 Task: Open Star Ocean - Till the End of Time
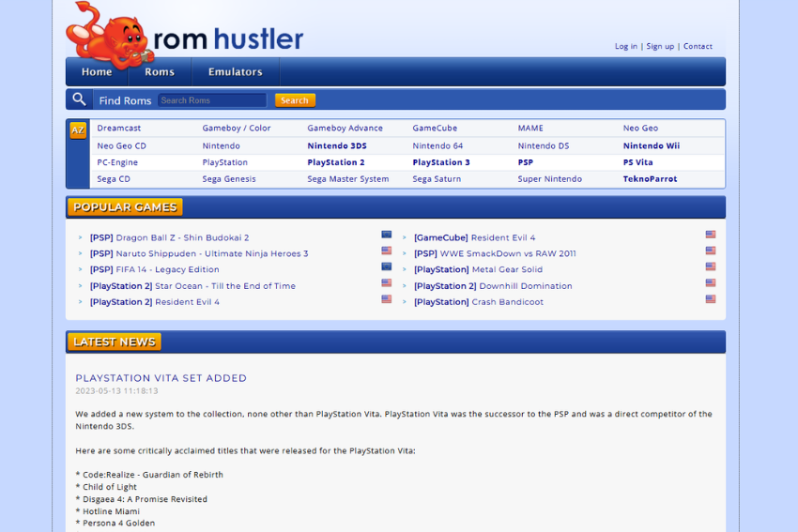pos(192,286)
